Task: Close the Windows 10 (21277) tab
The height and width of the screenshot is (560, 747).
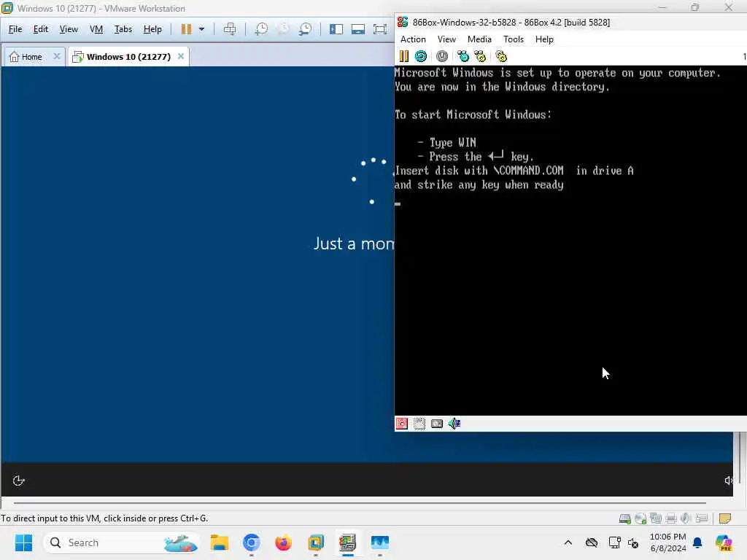Action: click(181, 56)
